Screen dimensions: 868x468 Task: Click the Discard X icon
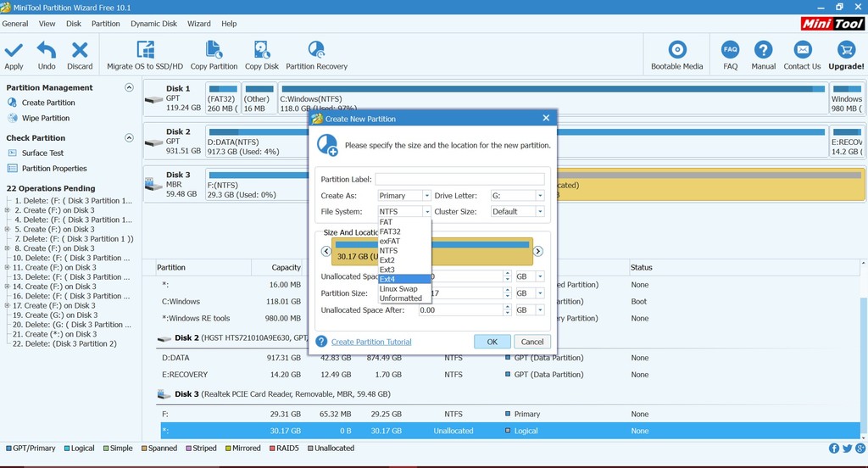pyautogui.click(x=80, y=51)
